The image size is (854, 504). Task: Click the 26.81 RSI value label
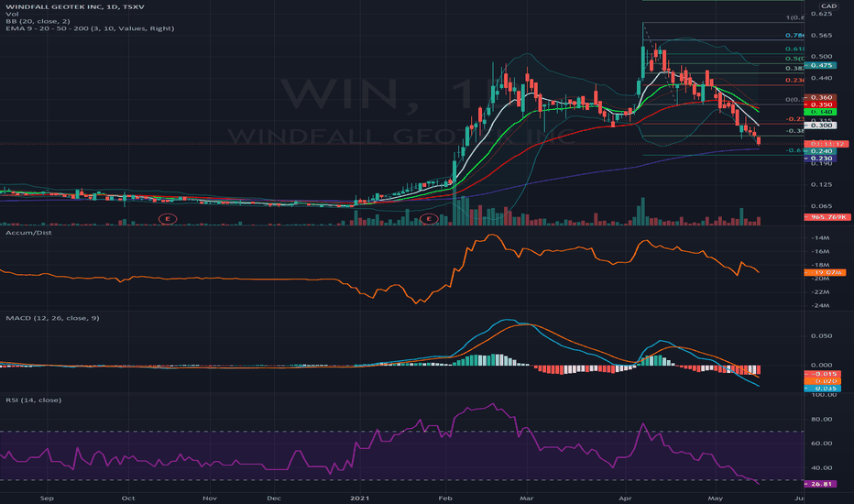(820, 484)
